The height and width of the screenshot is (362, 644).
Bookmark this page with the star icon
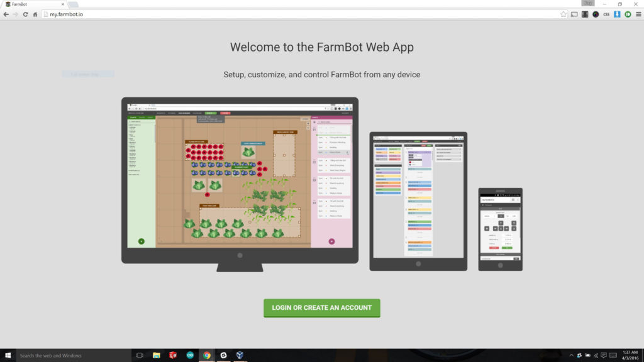[x=563, y=14]
